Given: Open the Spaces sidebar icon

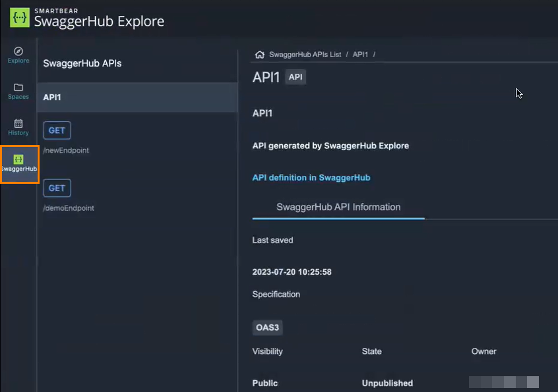Looking at the screenshot, I should tap(18, 91).
